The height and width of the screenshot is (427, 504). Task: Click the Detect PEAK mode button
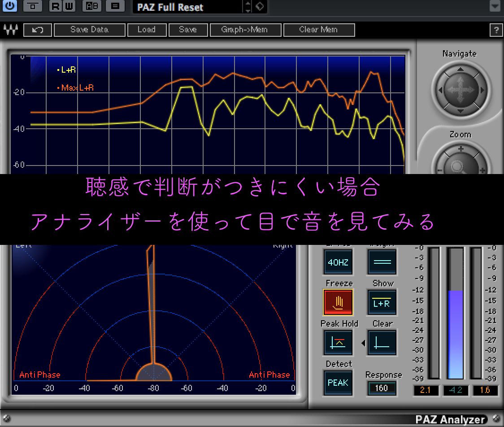click(338, 383)
